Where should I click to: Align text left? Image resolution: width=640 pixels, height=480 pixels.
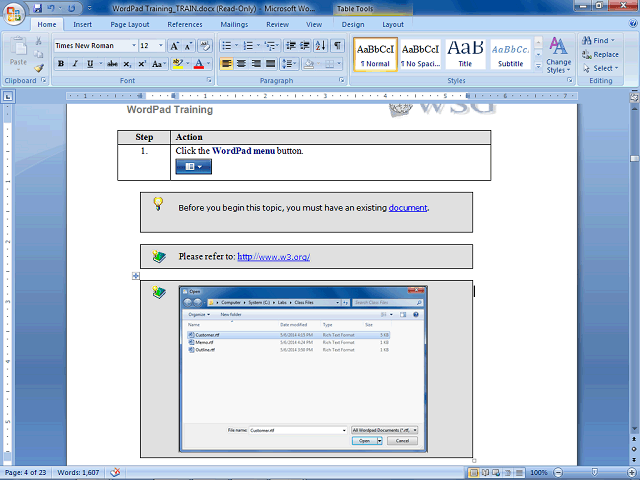[x=227, y=64]
